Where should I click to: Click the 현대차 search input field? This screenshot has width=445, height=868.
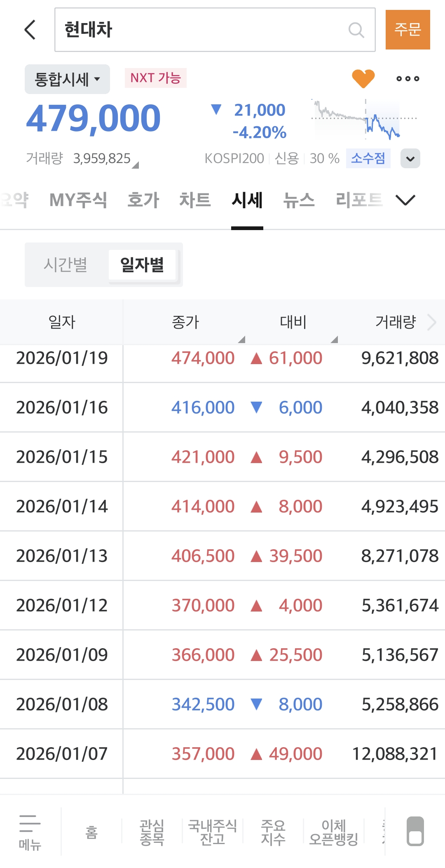point(202,30)
